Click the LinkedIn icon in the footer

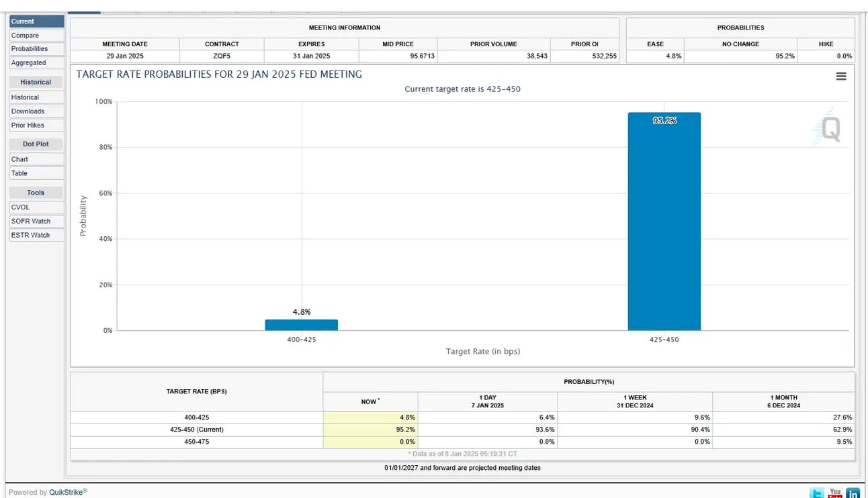[853, 493]
